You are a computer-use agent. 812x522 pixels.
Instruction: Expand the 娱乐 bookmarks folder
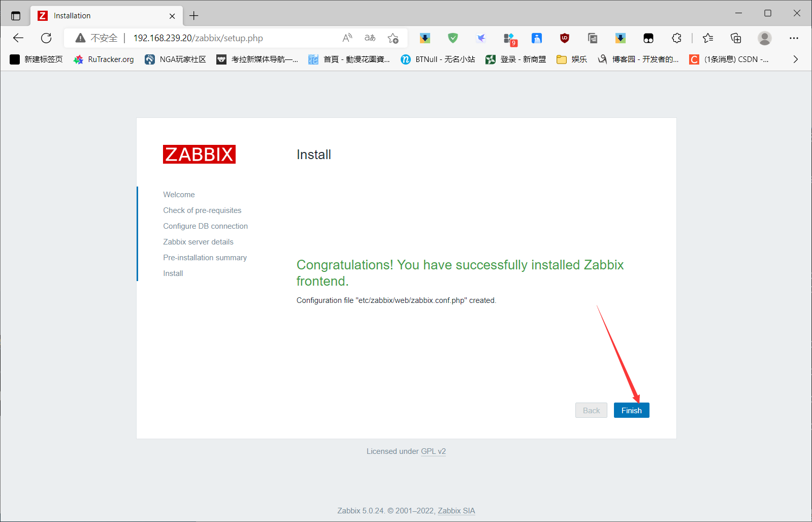572,59
